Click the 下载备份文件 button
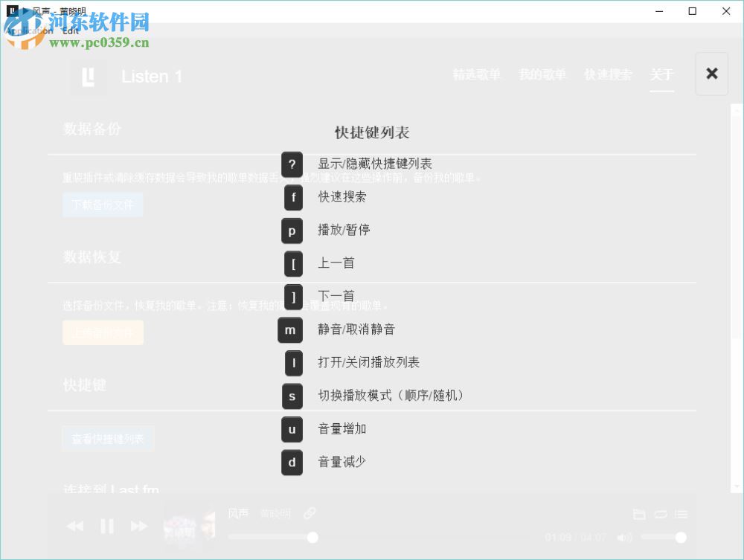The image size is (744, 560). 103,205
